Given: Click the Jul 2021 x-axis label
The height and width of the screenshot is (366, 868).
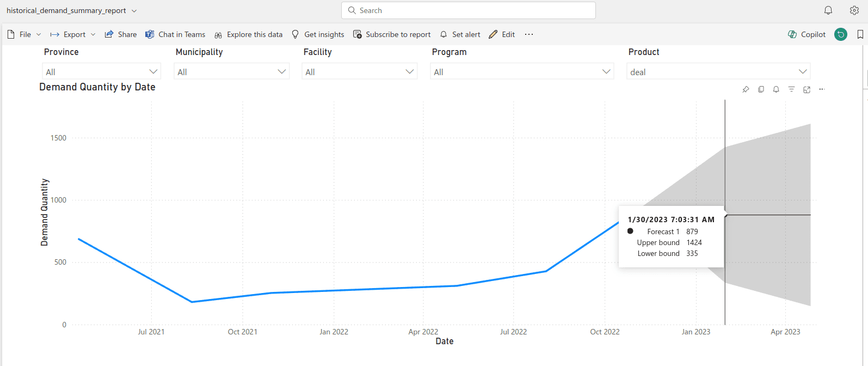Looking at the screenshot, I should click(x=151, y=332).
